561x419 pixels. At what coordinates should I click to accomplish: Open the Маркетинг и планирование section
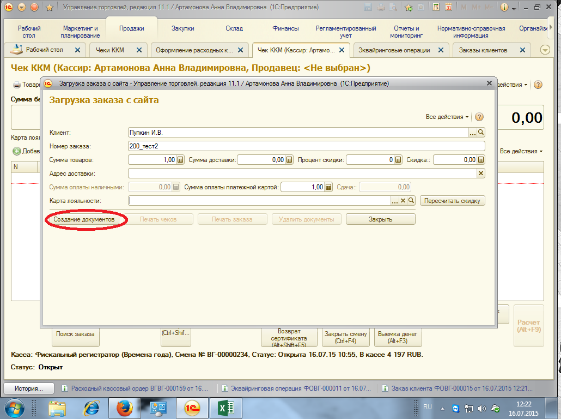pos(80,31)
